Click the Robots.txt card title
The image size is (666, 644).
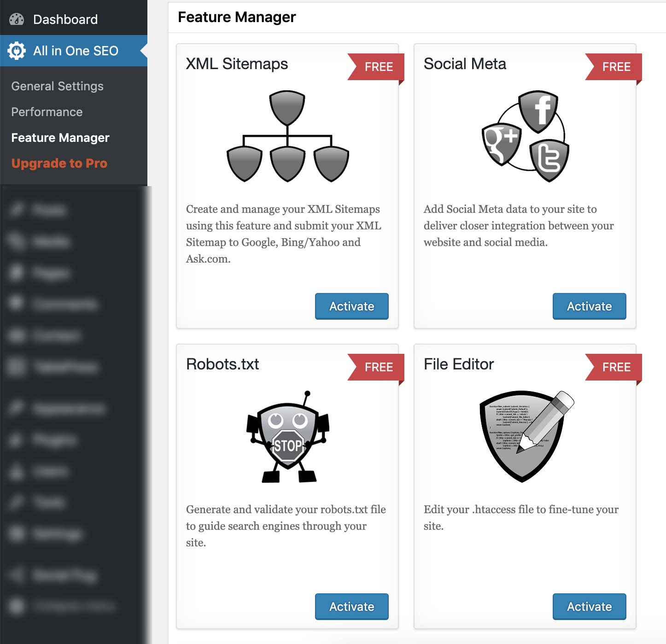(x=222, y=364)
